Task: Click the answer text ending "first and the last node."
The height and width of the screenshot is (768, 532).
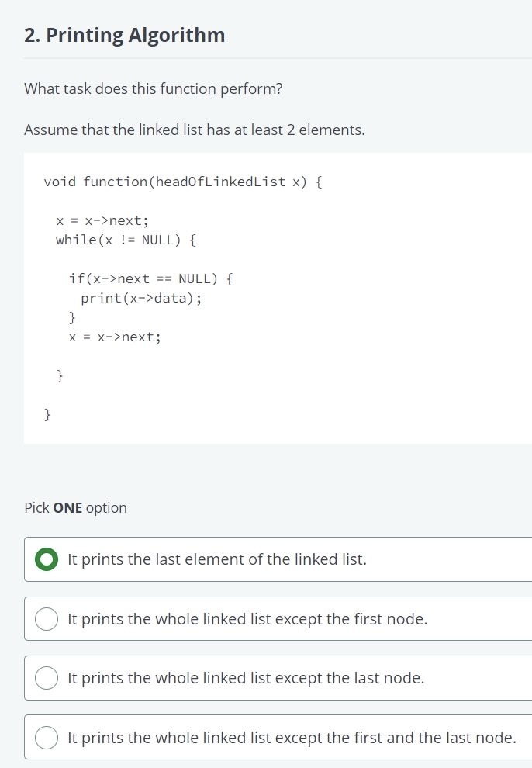Action: pos(292,737)
